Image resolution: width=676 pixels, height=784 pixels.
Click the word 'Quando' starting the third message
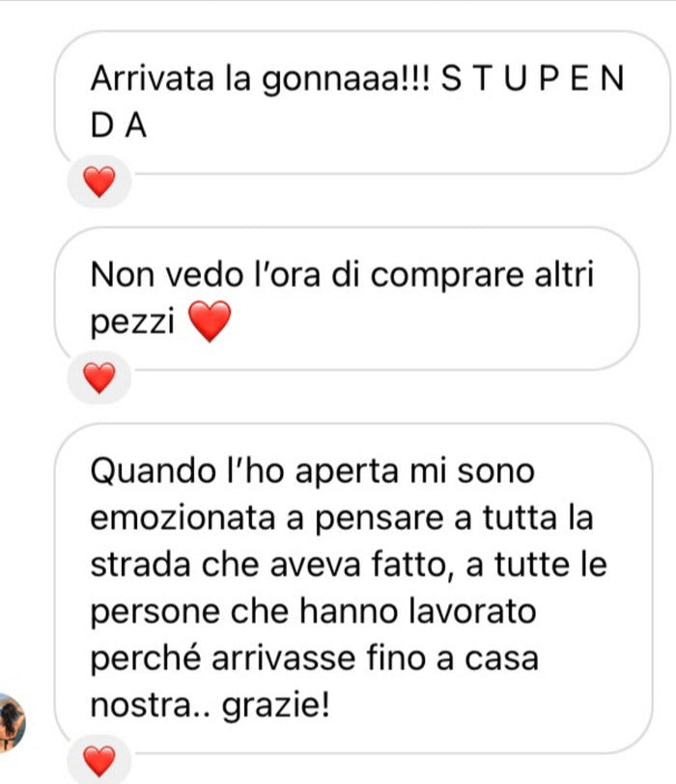pos(153,471)
